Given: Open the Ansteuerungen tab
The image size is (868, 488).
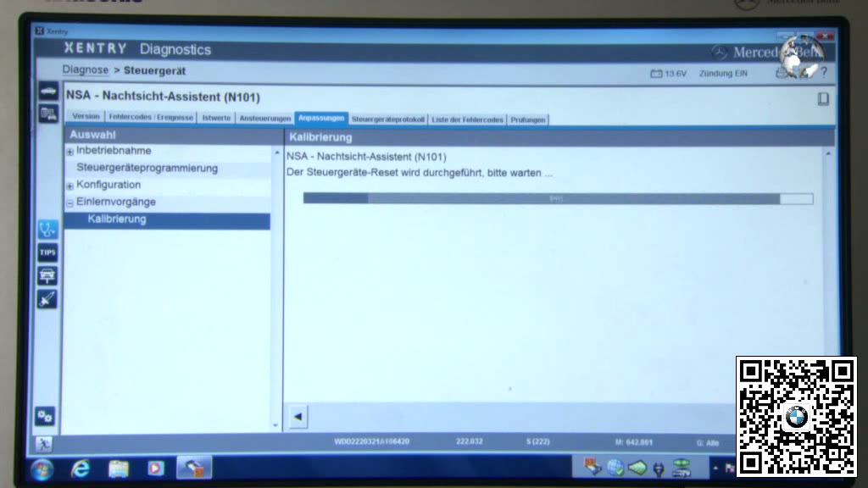Looking at the screenshot, I should tap(264, 119).
